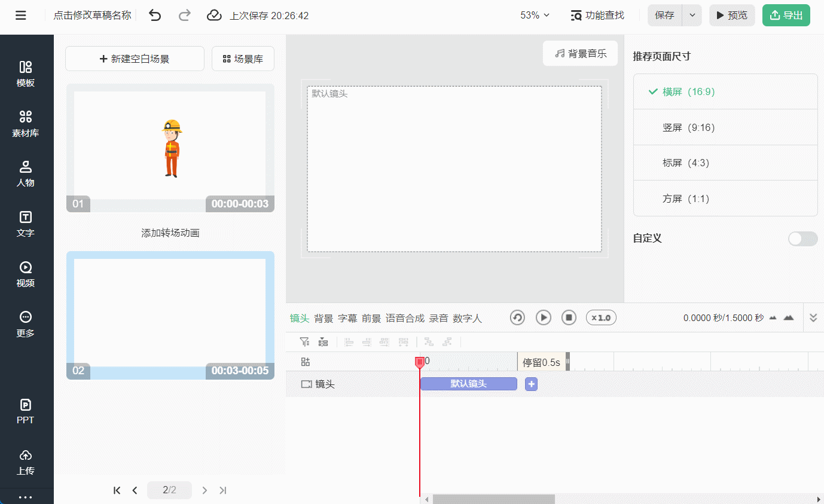This screenshot has width=824, height=504.
Task: Open the 文字 text tool panel
Action: 26,224
